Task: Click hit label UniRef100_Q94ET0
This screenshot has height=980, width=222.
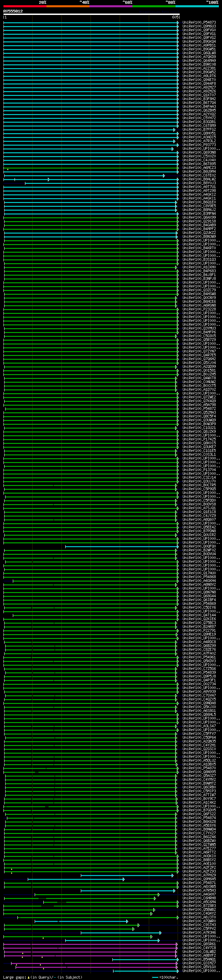Action: point(199,80)
